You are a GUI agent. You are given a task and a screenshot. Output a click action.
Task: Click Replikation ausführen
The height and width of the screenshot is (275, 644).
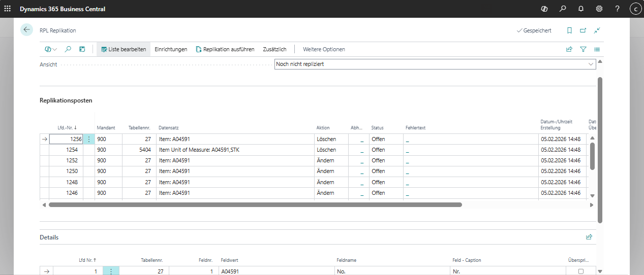tap(225, 49)
